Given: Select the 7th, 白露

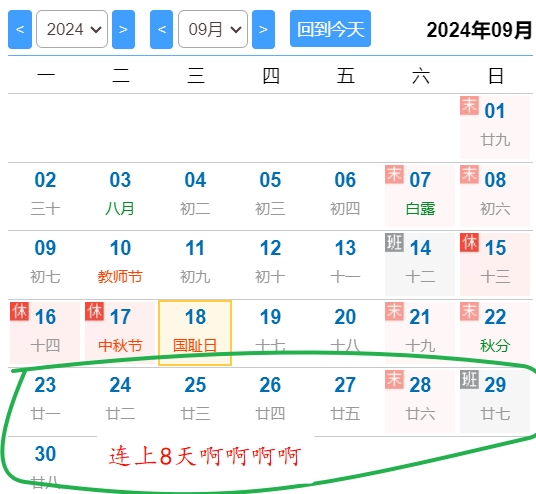Looking at the screenshot, I should [420, 195].
